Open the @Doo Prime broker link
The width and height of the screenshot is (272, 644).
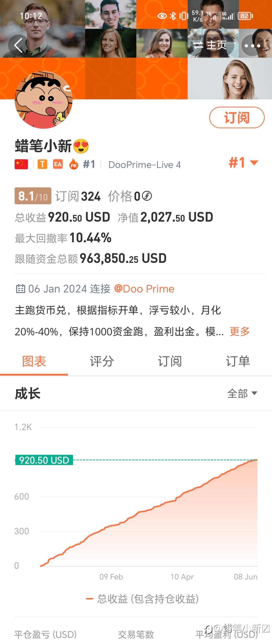[144, 289]
